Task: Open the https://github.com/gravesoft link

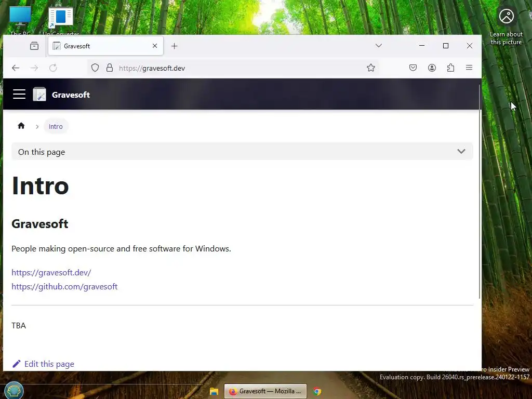Action: pos(64,286)
